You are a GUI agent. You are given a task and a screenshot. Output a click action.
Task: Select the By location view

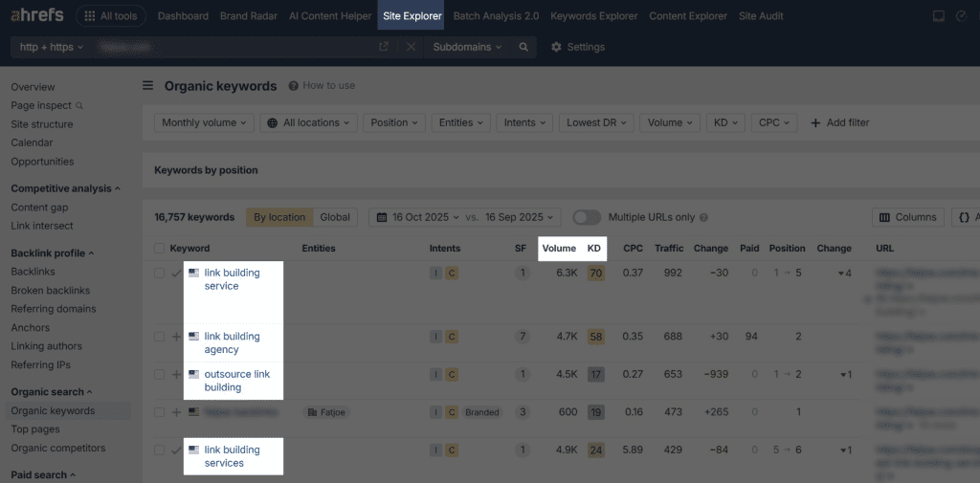pos(279,217)
